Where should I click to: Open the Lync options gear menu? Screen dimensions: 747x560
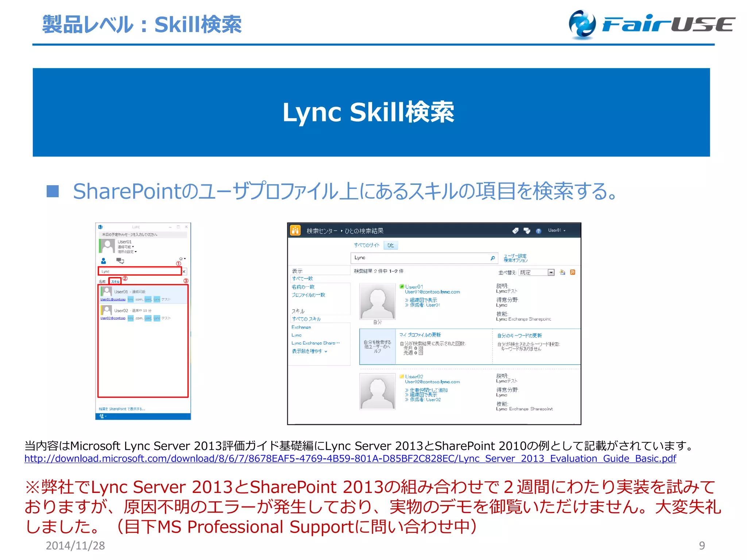pos(182,258)
